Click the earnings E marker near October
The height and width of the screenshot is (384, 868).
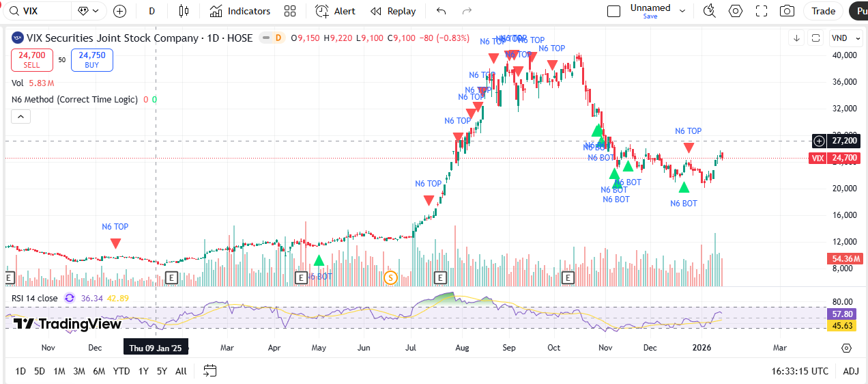(x=568, y=277)
